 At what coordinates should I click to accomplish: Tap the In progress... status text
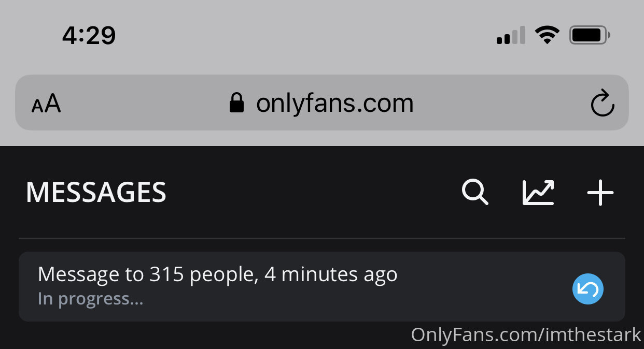point(90,299)
